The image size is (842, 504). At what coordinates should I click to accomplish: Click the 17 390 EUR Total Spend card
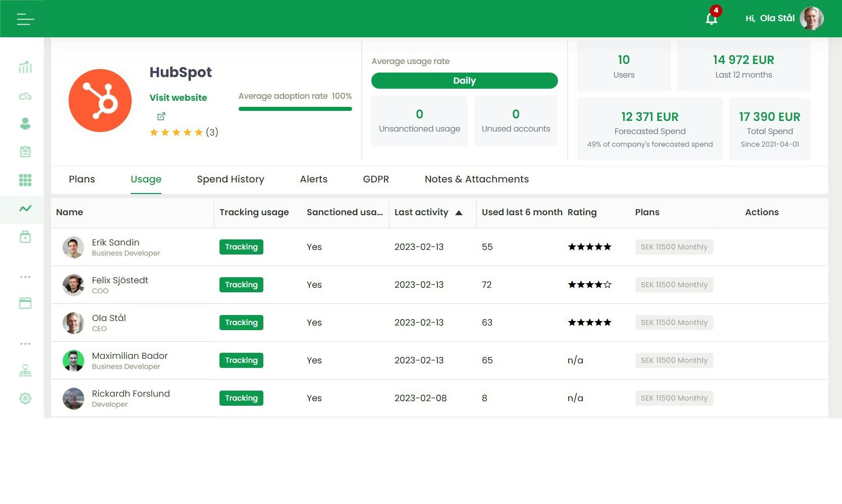770,129
